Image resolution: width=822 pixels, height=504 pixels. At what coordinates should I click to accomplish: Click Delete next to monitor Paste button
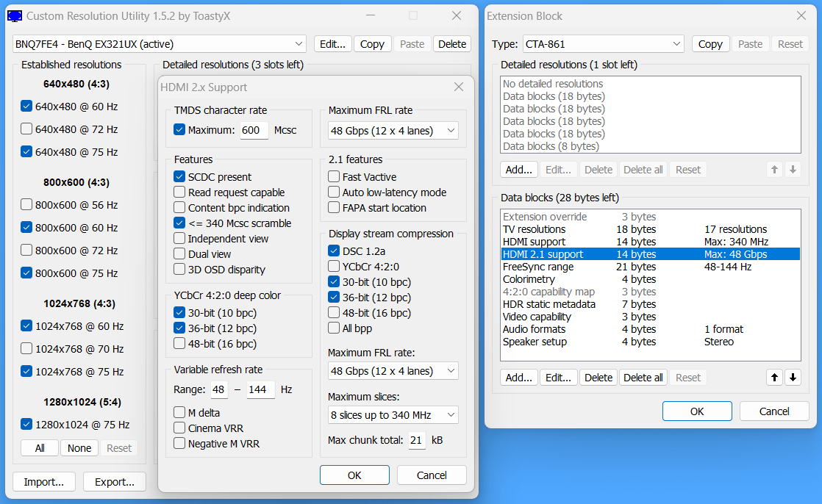[452, 44]
